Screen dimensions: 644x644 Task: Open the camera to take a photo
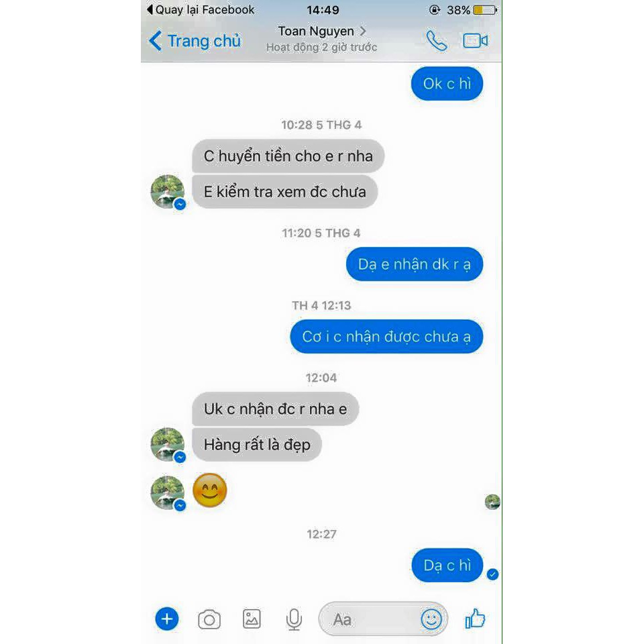[x=209, y=619]
